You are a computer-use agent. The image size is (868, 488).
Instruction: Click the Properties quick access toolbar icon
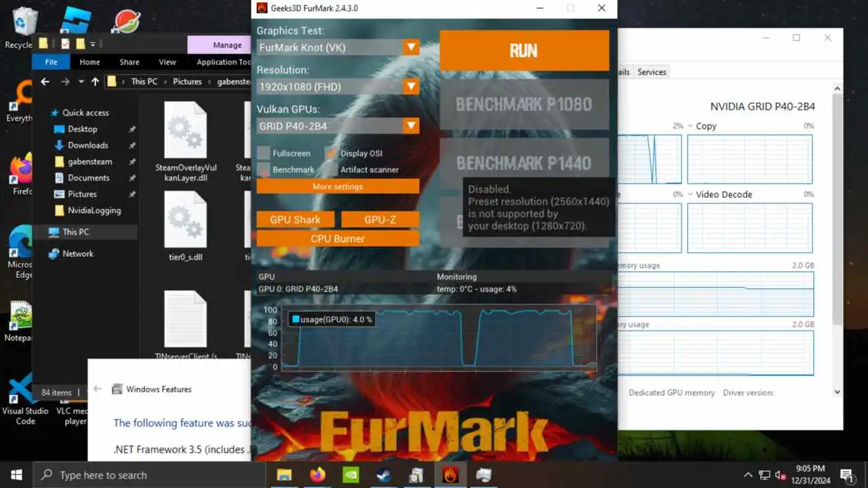tap(65, 44)
